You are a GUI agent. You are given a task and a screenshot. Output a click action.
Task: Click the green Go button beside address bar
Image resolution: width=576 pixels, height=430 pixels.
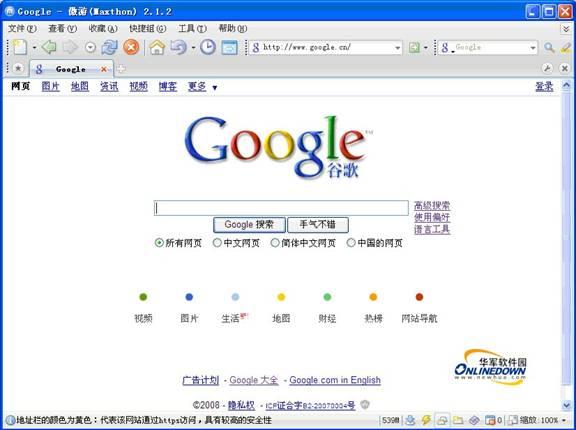[x=414, y=47]
